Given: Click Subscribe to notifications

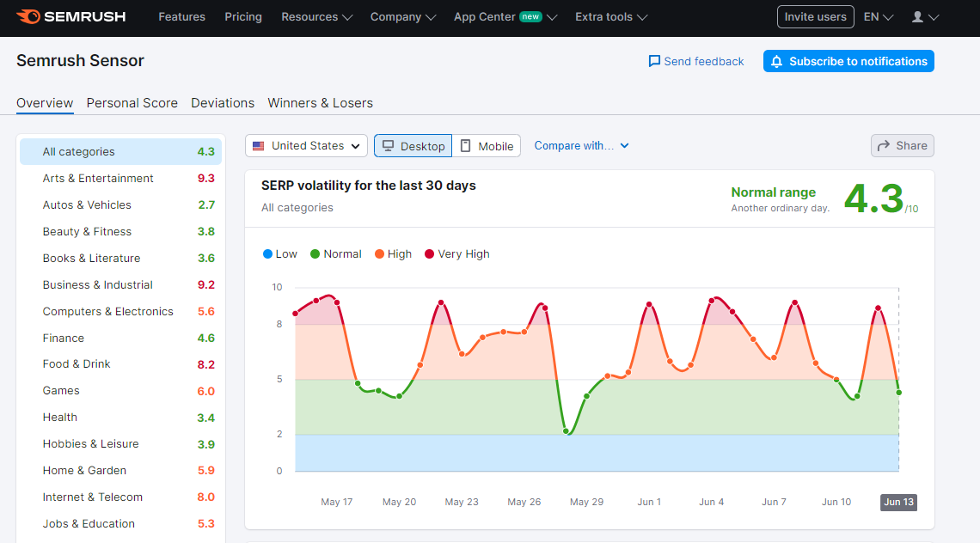Looking at the screenshot, I should pyautogui.click(x=848, y=61).
